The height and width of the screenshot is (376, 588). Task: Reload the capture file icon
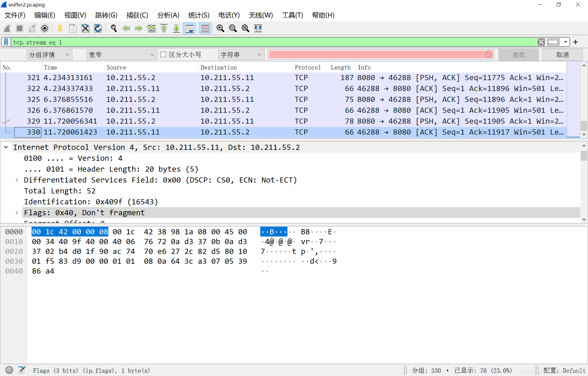point(98,28)
